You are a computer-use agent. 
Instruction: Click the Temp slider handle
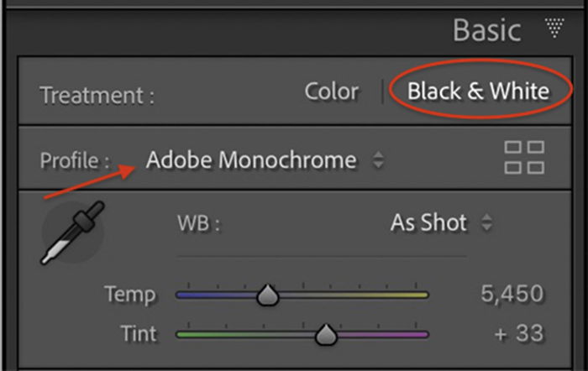(x=267, y=295)
